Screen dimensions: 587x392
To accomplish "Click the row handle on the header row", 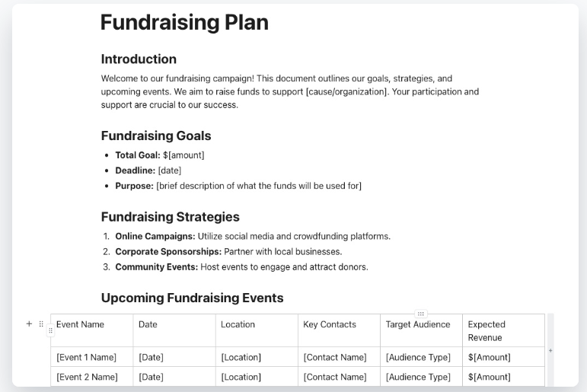I will (51, 330).
